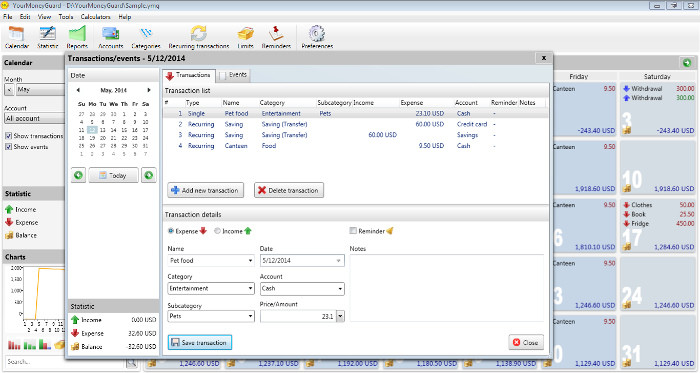Open Price/Amount calculator dropdown arrow

point(340,316)
